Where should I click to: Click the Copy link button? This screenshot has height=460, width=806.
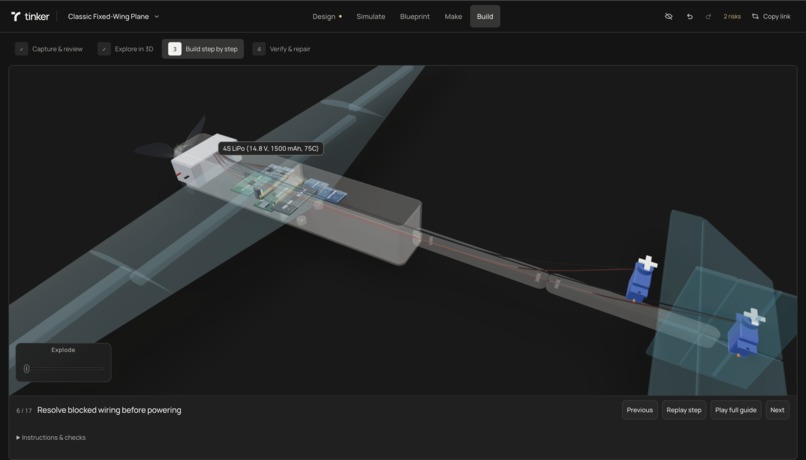click(x=771, y=16)
